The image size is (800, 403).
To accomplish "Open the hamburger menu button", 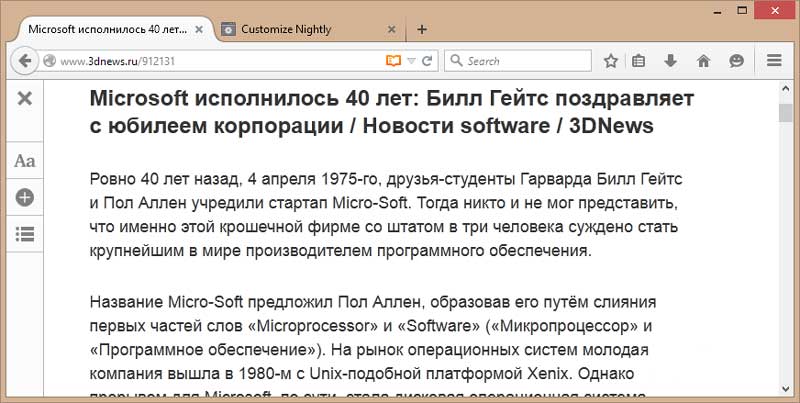I will [774, 61].
